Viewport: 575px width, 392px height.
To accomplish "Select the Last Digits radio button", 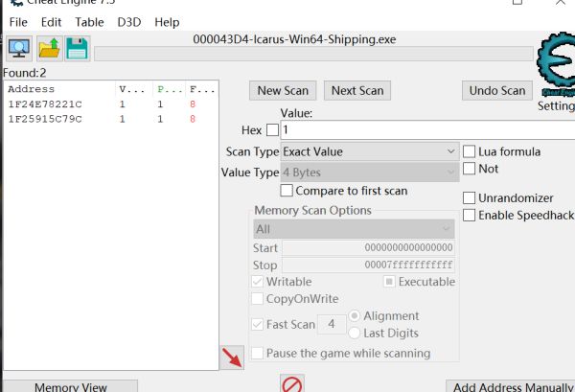I will point(354,333).
